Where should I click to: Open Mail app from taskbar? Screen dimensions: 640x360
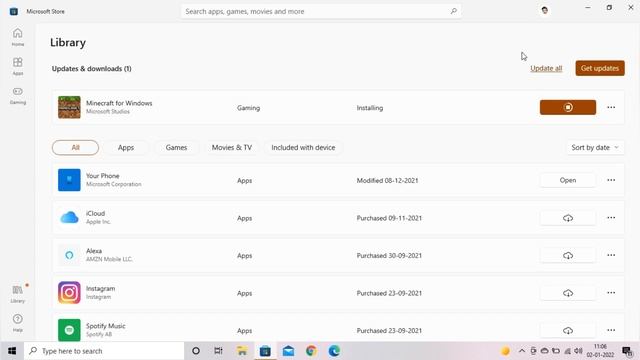[x=288, y=351]
